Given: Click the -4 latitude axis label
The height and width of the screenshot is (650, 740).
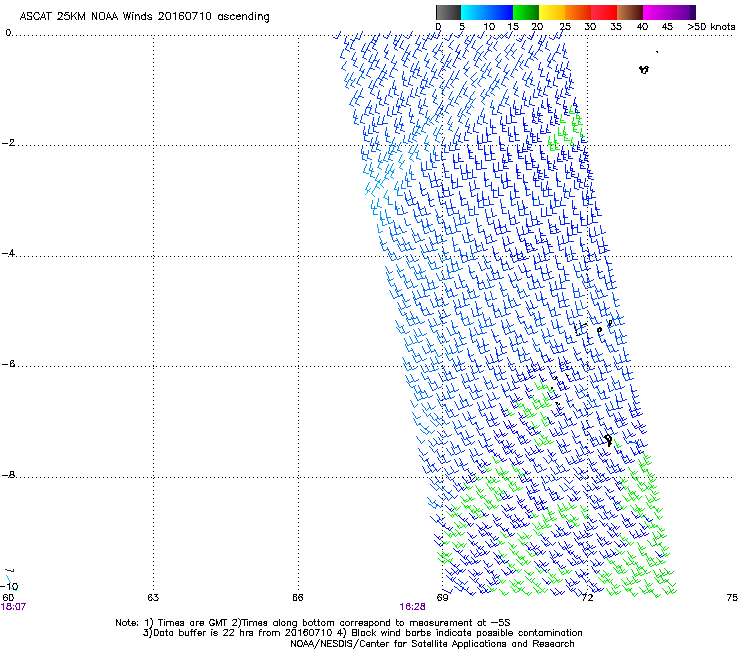Looking at the screenshot, I should click(x=8, y=253).
